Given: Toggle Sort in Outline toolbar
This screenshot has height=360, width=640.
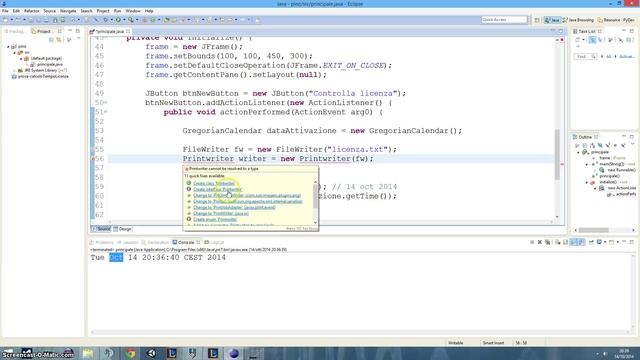Looking at the screenshot, I should 592,145.
